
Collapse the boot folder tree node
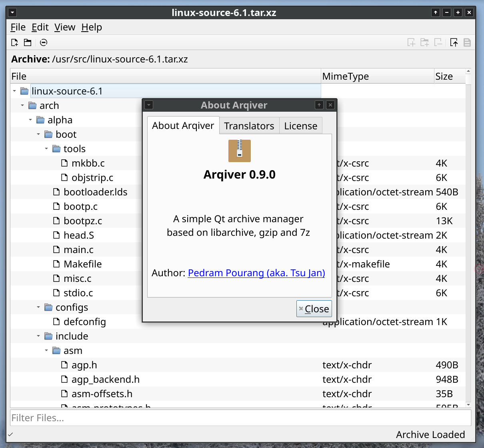[38, 135]
